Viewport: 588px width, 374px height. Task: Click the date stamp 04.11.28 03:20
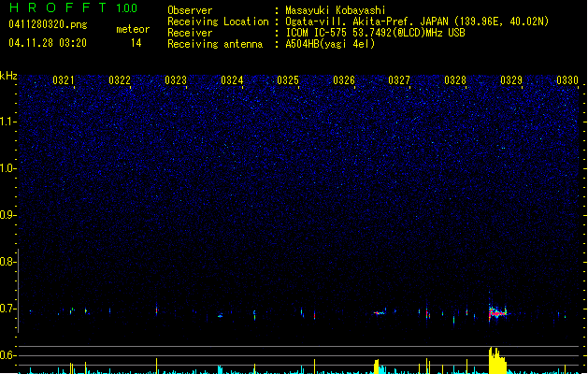pyautogui.click(x=48, y=43)
